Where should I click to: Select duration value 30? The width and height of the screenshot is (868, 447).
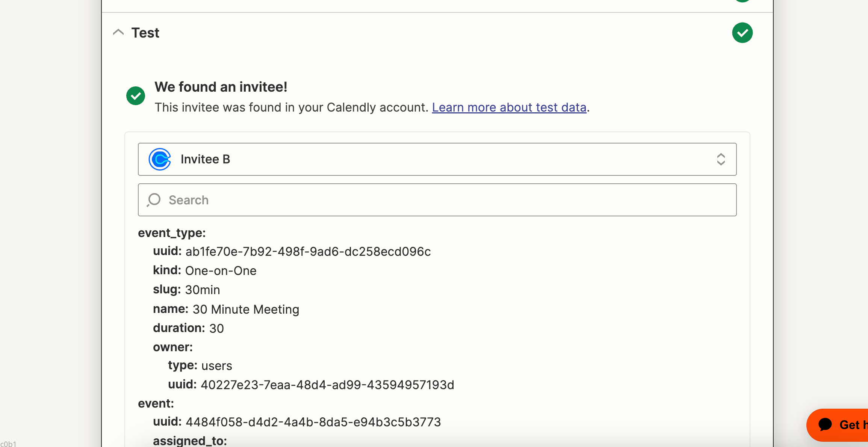tap(216, 329)
